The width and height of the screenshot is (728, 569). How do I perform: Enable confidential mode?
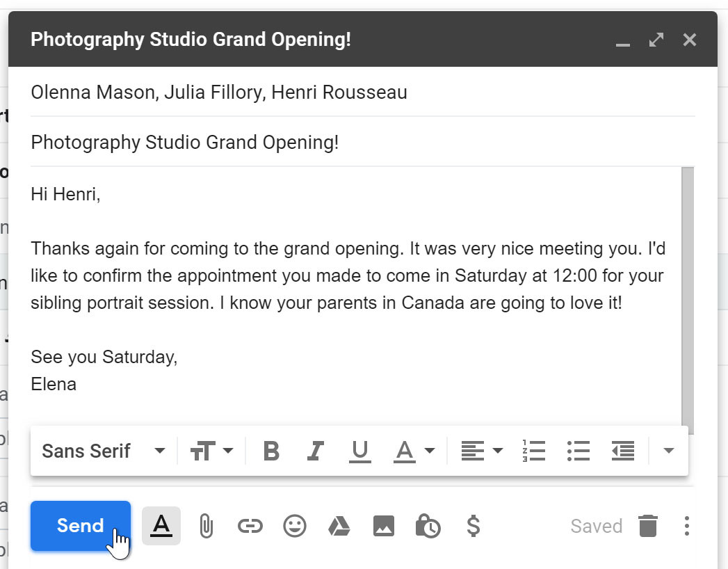pyautogui.click(x=429, y=527)
